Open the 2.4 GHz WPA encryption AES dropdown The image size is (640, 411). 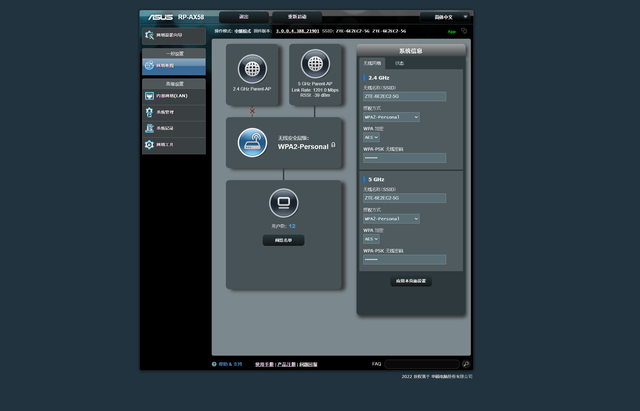point(371,138)
